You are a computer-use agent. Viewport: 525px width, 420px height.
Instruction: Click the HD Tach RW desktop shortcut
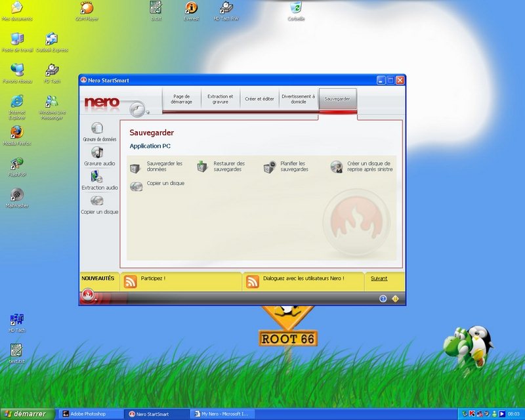pos(226,10)
